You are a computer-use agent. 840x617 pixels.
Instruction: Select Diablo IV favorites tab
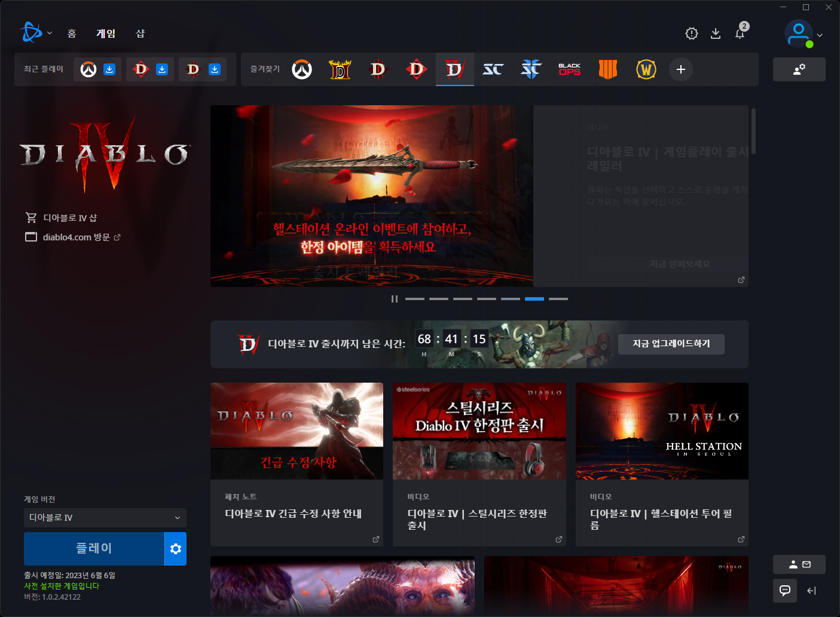(x=455, y=69)
